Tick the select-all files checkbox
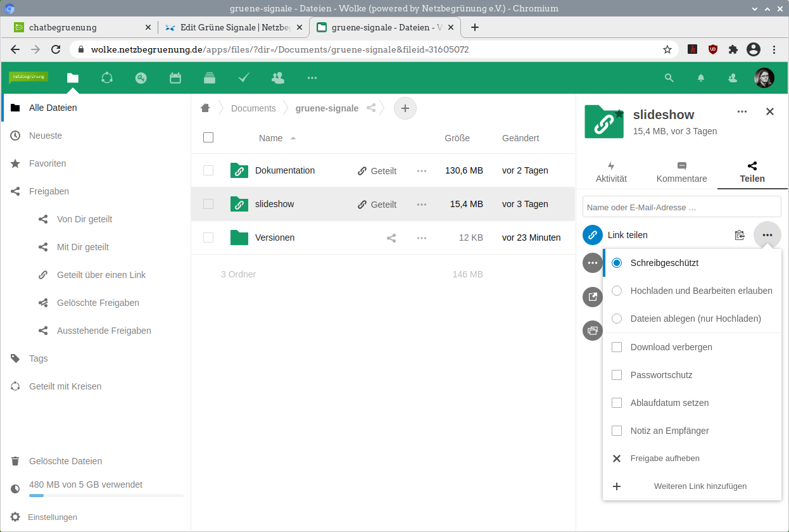 pyautogui.click(x=208, y=137)
